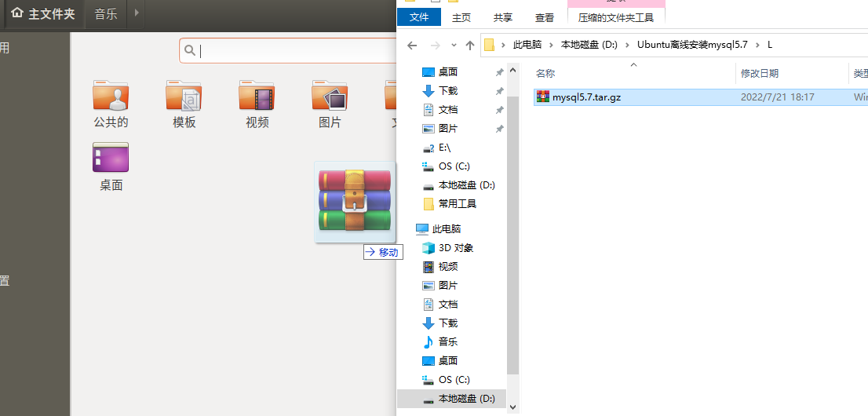Select the 图片 folder in Ubuntu Files
This screenshot has width=868, height=416.
click(330, 104)
